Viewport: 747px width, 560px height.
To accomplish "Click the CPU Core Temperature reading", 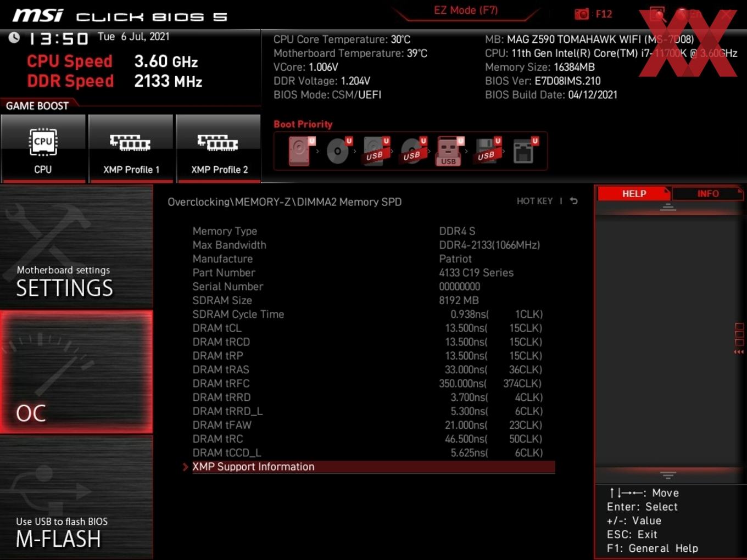I will [x=342, y=40].
